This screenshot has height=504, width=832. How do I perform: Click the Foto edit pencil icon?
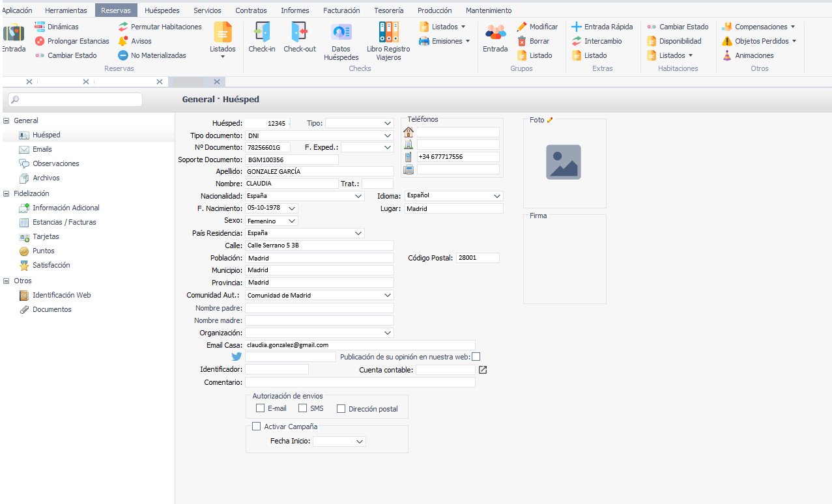click(x=550, y=120)
